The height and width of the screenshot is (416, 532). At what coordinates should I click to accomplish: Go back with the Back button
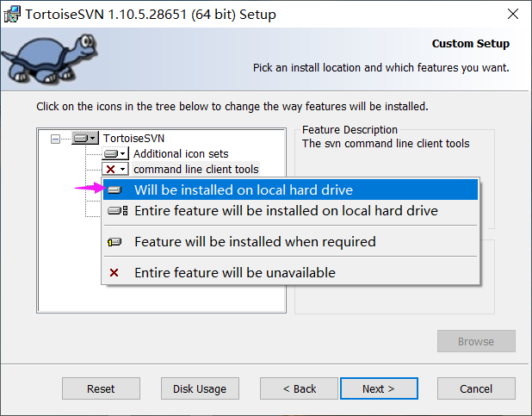[300, 388]
